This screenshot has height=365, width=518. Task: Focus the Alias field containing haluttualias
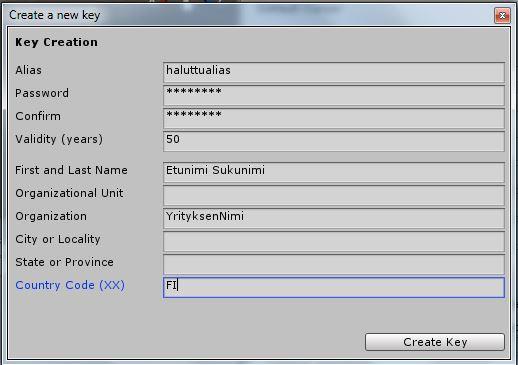point(334,72)
